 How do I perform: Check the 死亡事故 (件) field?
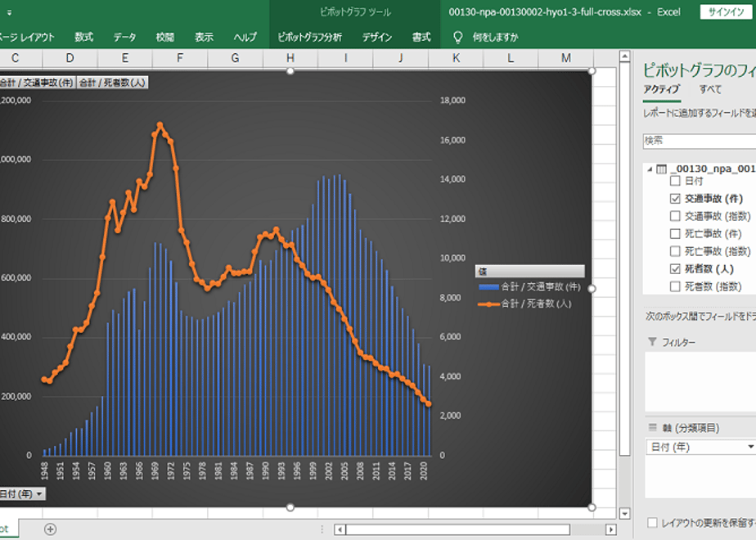click(676, 234)
